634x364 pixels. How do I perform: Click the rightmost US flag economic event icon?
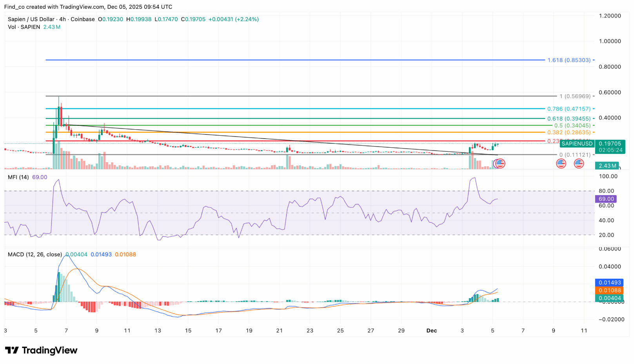coord(579,163)
